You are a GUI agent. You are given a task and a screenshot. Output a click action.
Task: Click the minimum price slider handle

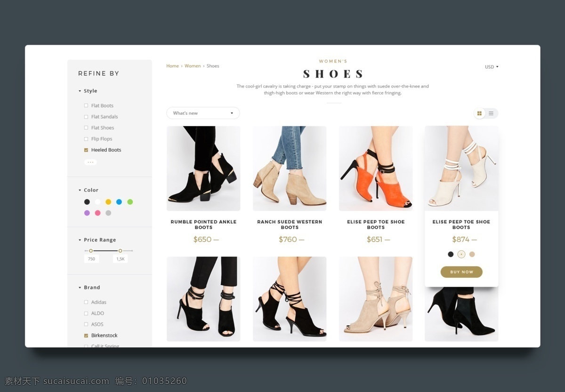tap(91, 251)
